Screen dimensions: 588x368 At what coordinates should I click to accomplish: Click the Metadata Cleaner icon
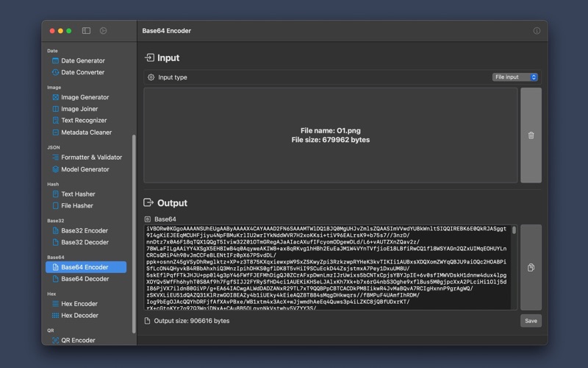click(56, 132)
